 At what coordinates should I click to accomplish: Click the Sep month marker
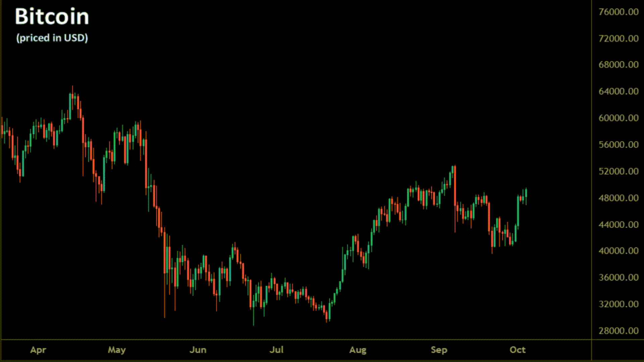coord(439,350)
